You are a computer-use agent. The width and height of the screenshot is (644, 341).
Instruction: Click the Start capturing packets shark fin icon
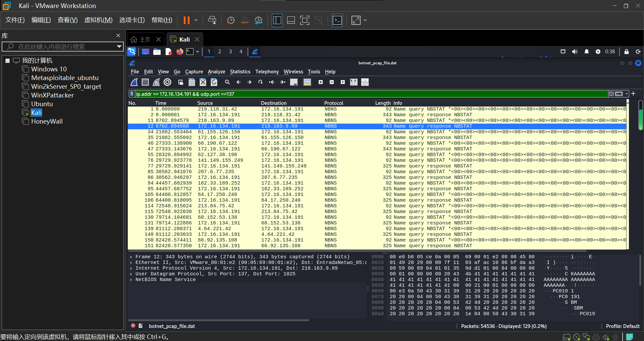pyautogui.click(x=134, y=82)
